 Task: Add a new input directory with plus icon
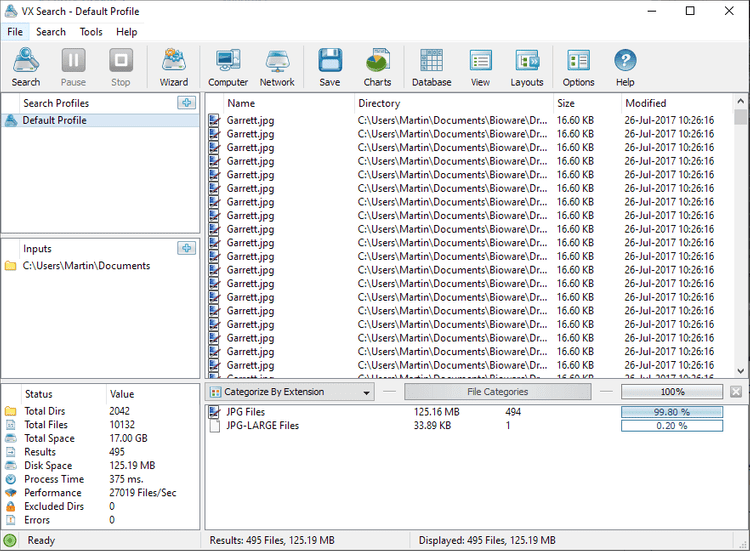pyautogui.click(x=187, y=248)
